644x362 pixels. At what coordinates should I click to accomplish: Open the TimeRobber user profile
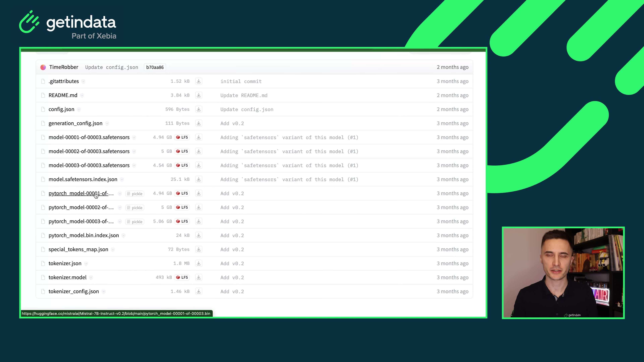(x=64, y=67)
